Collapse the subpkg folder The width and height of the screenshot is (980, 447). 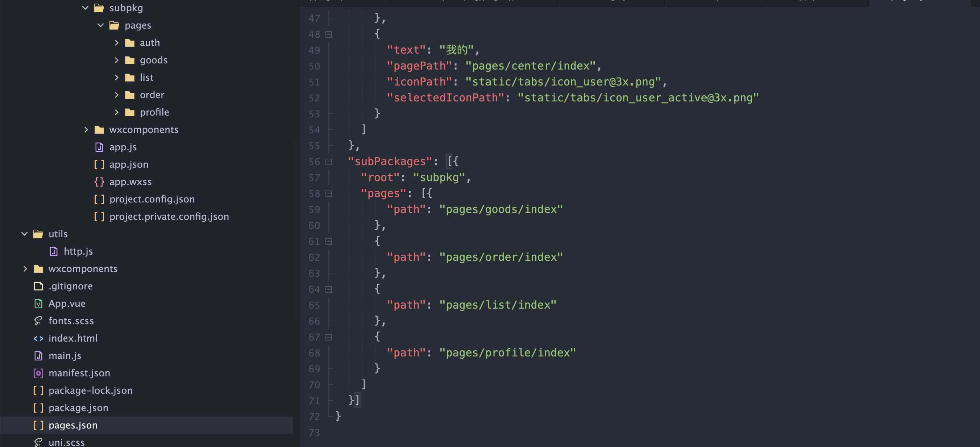(x=85, y=8)
